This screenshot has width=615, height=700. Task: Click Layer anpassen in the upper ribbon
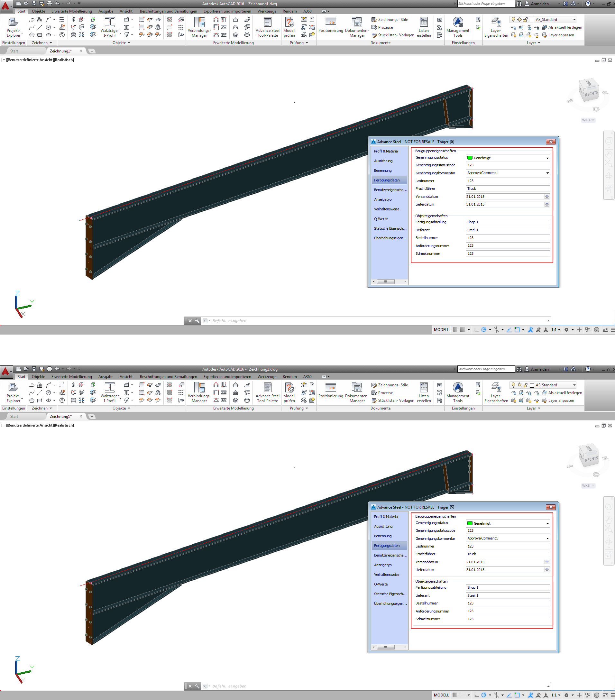click(557, 35)
